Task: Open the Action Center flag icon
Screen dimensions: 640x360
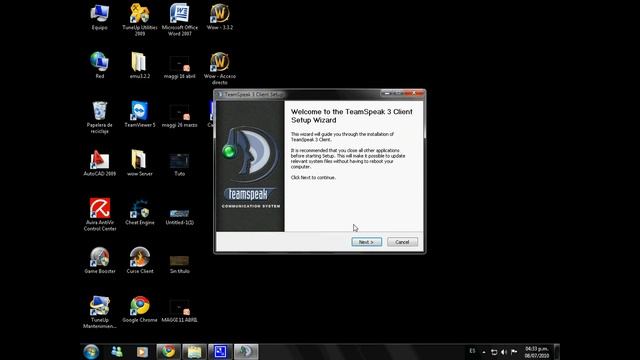Action: click(514, 352)
